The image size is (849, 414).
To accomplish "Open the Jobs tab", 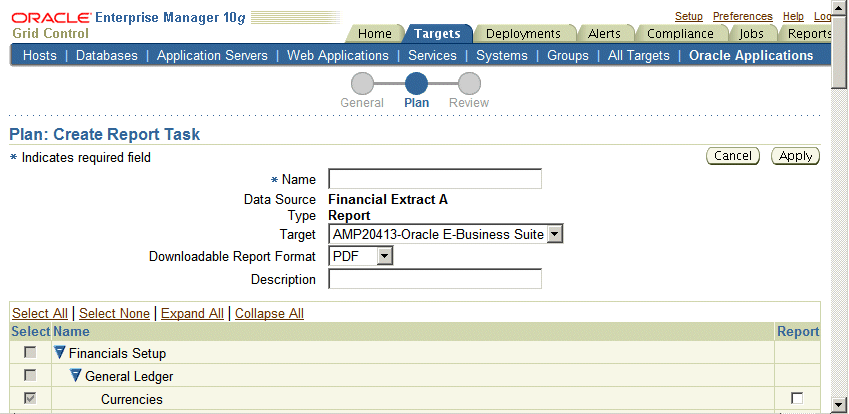I will tap(752, 34).
